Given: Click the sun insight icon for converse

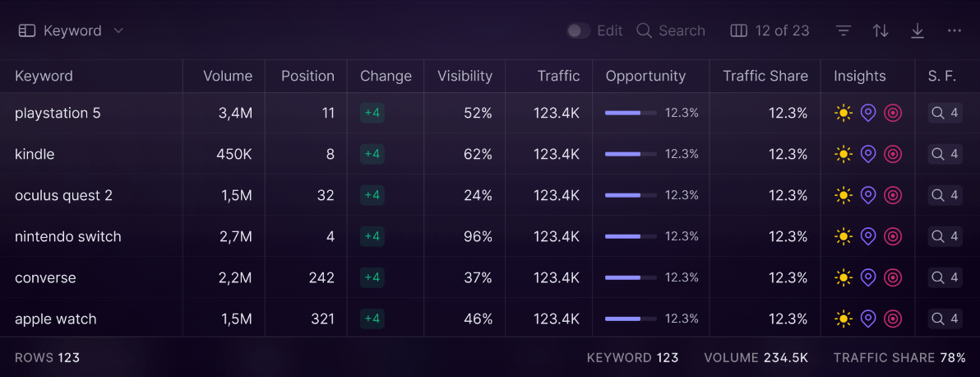Looking at the screenshot, I should (x=844, y=277).
